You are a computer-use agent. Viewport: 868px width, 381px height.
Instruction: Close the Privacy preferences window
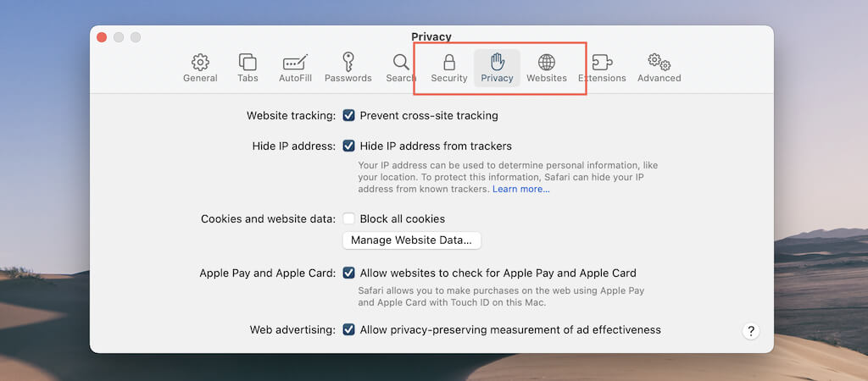pos(102,37)
